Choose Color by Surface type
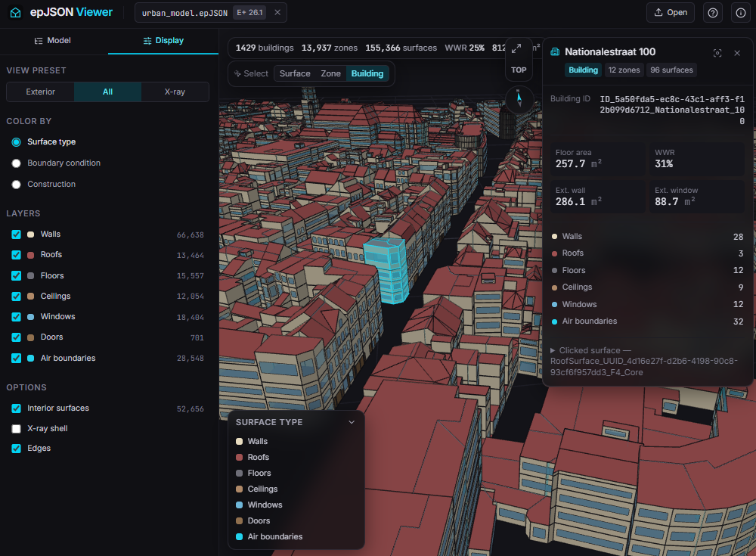The height and width of the screenshot is (556, 756). tap(17, 142)
